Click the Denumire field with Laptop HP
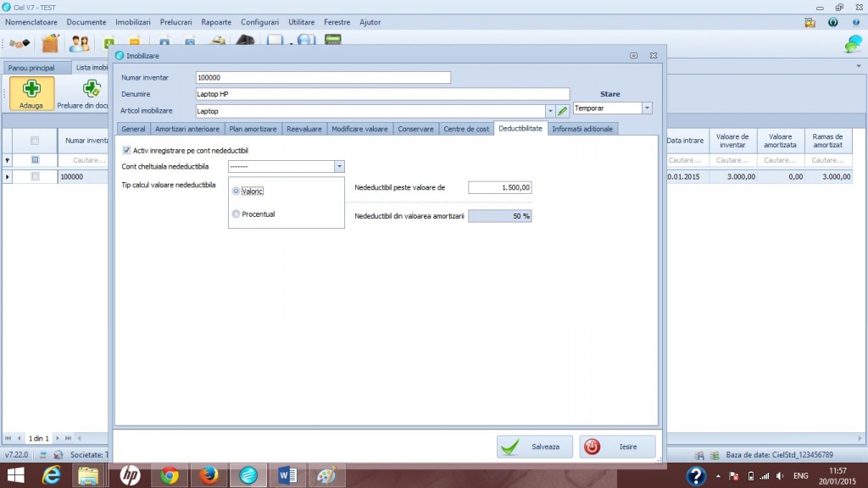This screenshot has height=488, width=868. [382, 94]
